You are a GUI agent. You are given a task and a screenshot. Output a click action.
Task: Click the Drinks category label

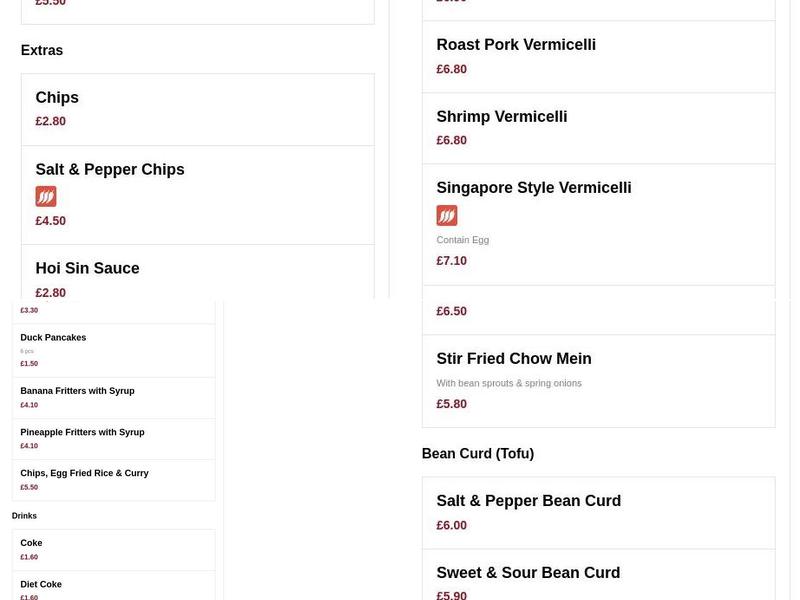click(24, 515)
